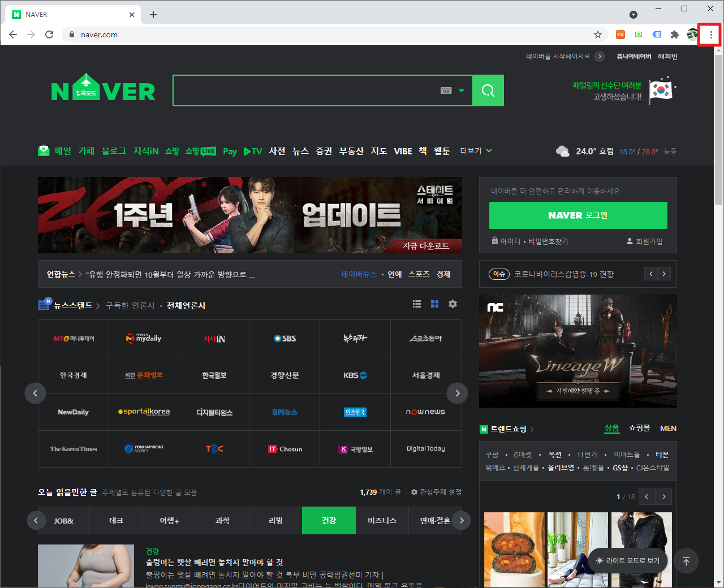Open the Lineage W advertisement

click(x=578, y=351)
